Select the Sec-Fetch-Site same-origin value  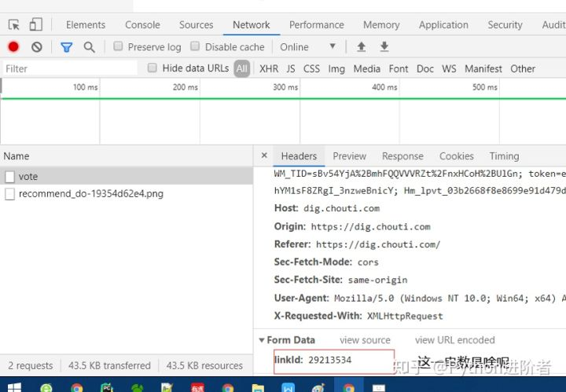pos(377,280)
